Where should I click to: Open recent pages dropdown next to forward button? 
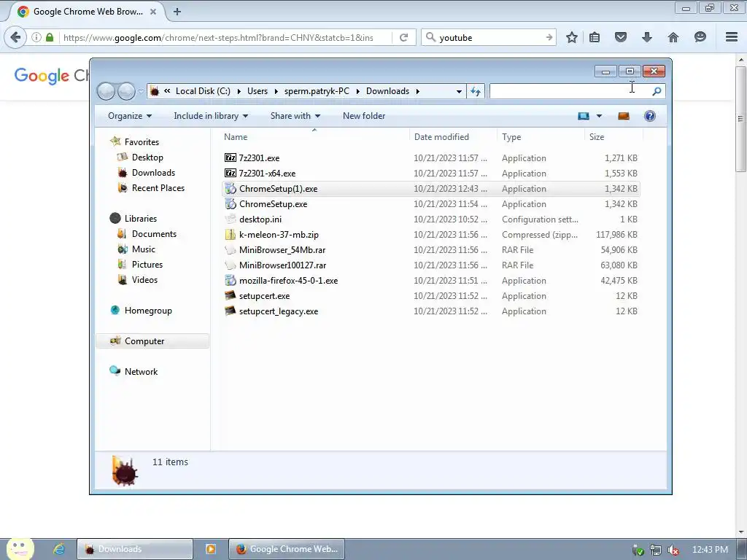coord(141,91)
